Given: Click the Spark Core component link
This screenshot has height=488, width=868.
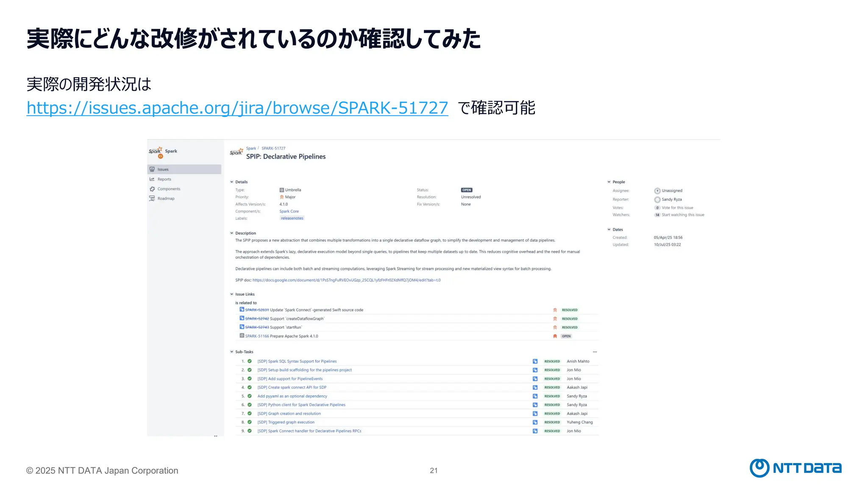Looking at the screenshot, I should (x=289, y=211).
